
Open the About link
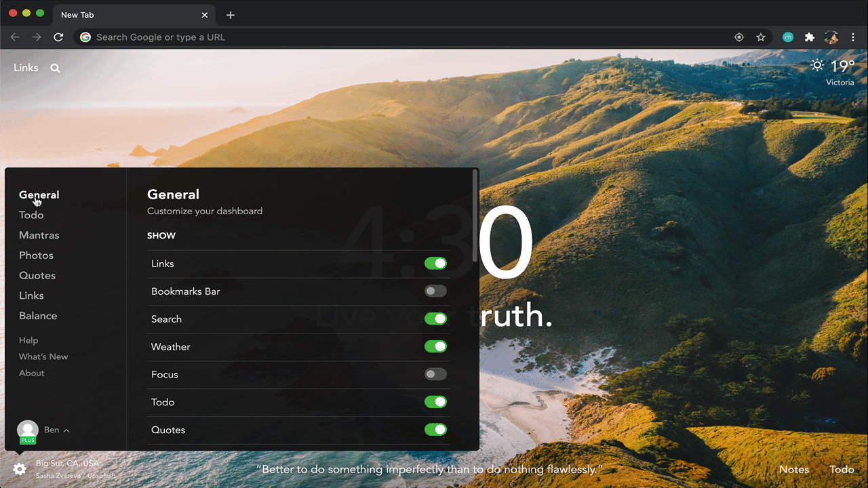click(x=32, y=373)
